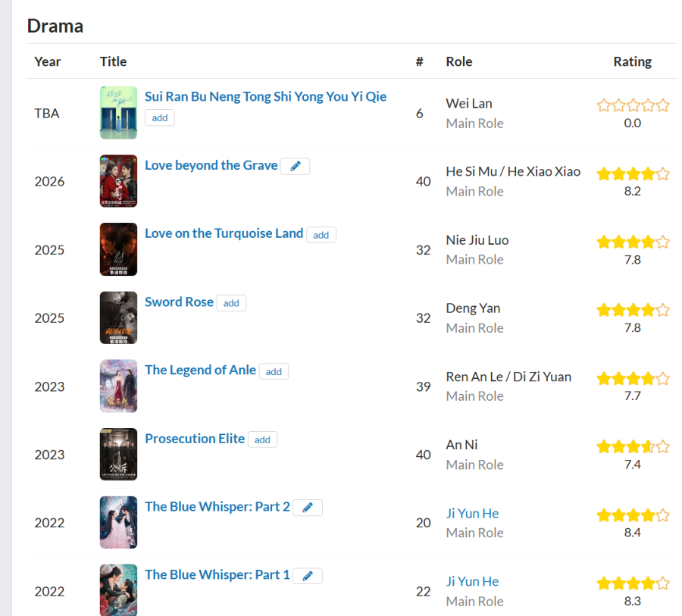Click the star rating for Love beyond the Grave

click(x=633, y=174)
